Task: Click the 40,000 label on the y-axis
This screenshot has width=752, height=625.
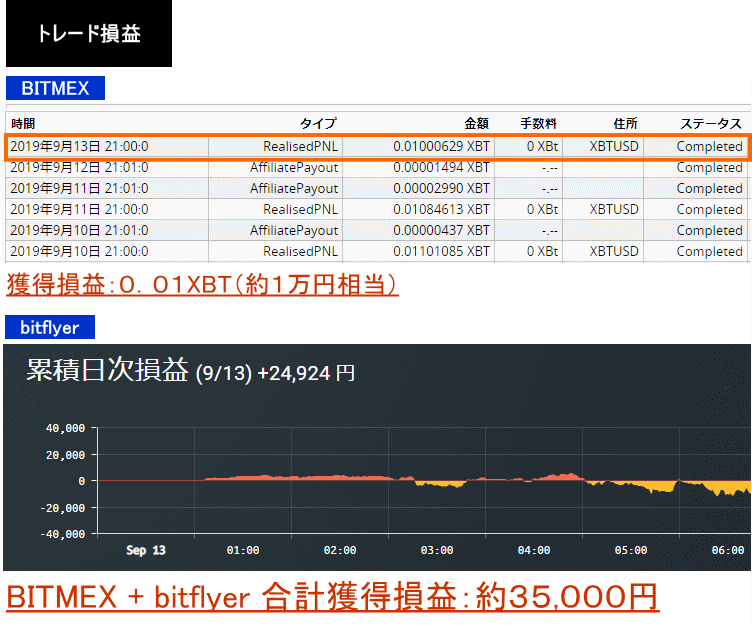Action: [x=66, y=428]
